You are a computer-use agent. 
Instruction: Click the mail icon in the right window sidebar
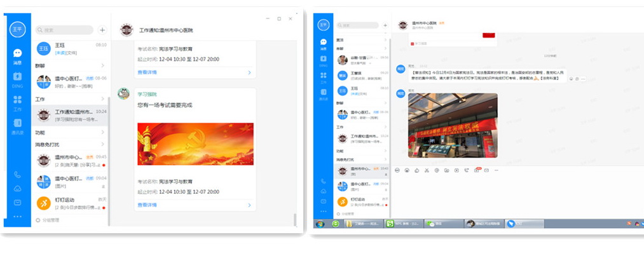[x=323, y=201]
